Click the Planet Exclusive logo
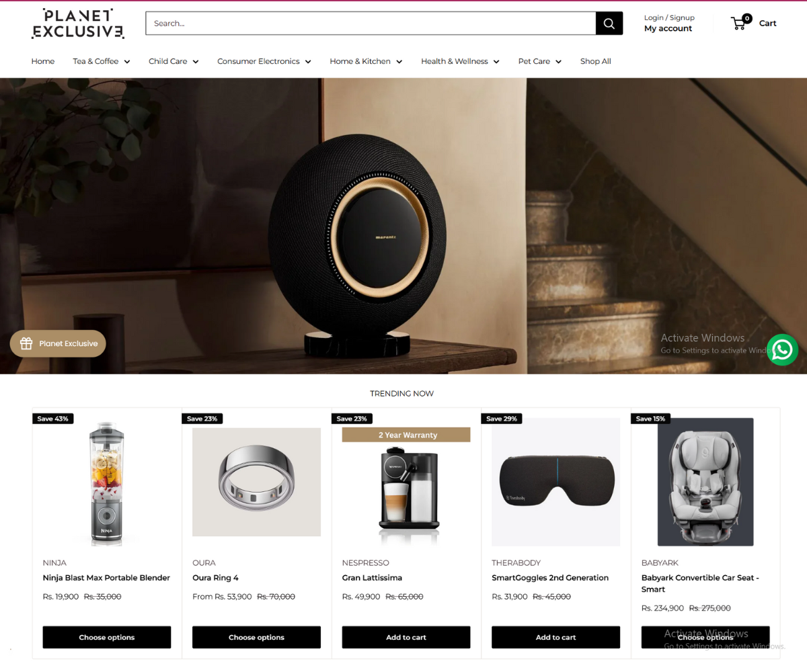The width and height of the screenshot is (807, 672). point(78,24)
